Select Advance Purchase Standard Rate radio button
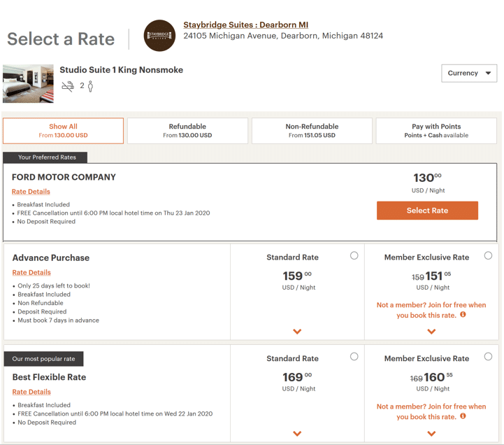The width and height of the screenshot is (504, 445). tap(354, 255)
